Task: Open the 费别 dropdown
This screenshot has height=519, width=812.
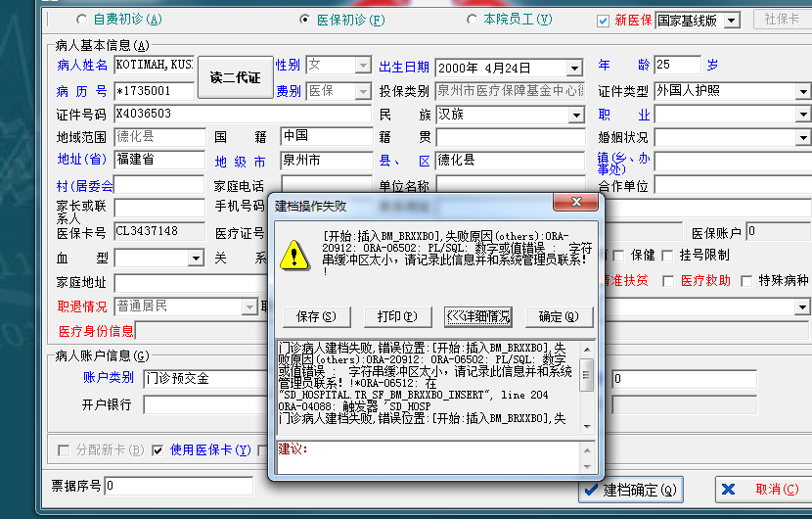Action: click(363, 91)
